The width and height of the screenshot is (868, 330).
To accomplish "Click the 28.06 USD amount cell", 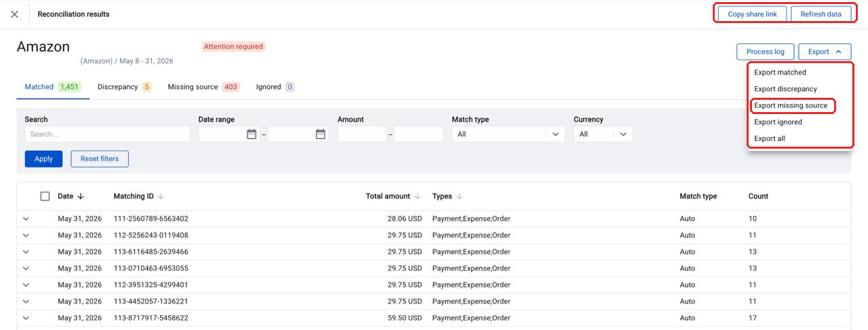I will tap(405, 219).
